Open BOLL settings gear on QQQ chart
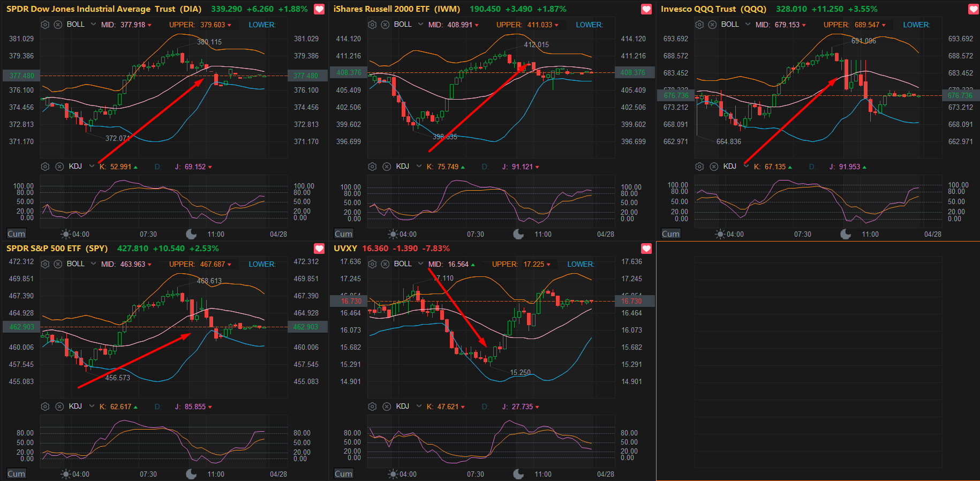The height and width of the screenshot is (481, 980). [x=699, y=25]
